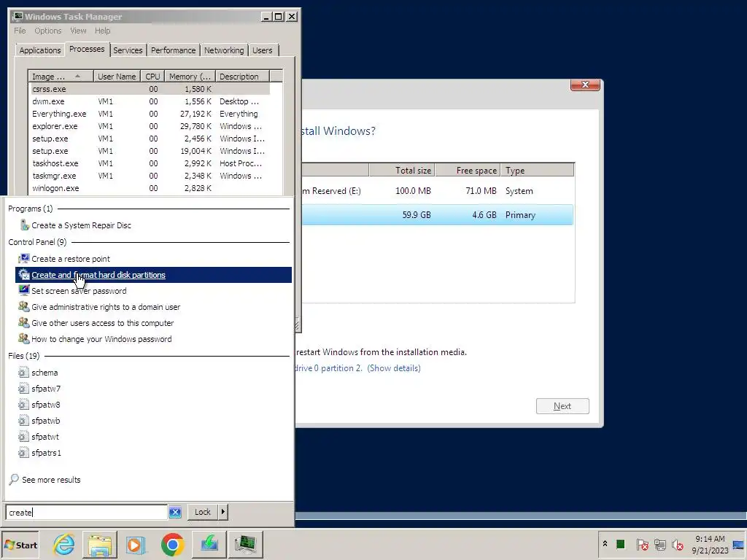Open Create a restore point
The width and height of the screenshot is (747, 560).
pyautogui.click(x=71, y=259)
